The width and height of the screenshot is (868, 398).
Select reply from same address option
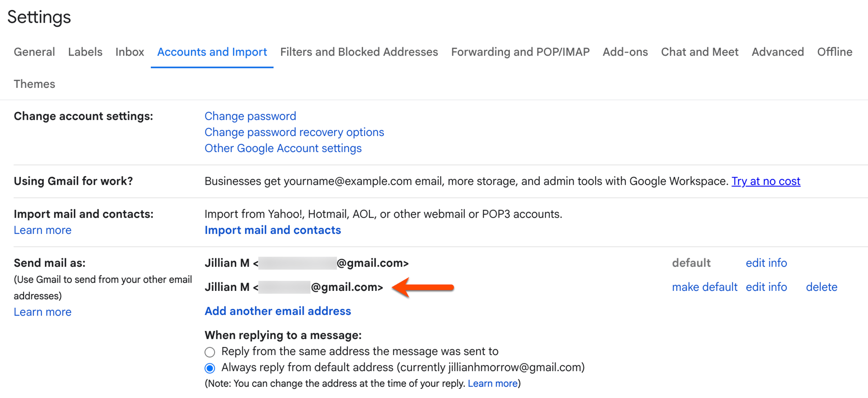pyautogui.click(x=210, y=352)
